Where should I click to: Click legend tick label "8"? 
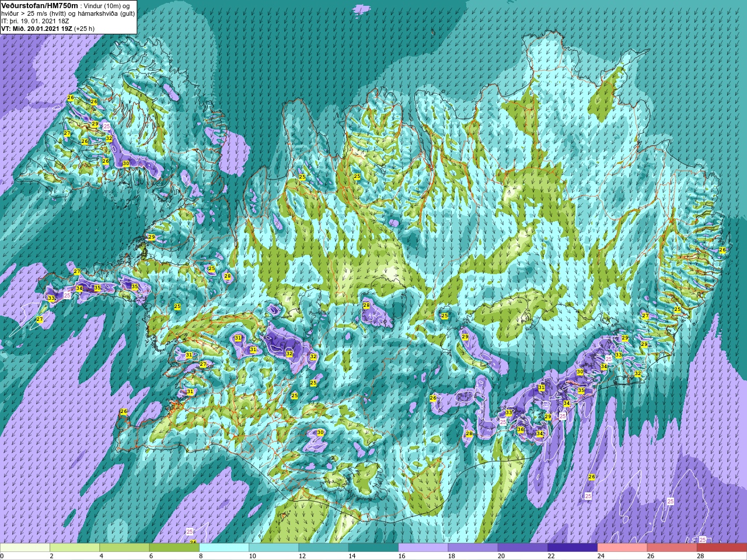point(201,556)
